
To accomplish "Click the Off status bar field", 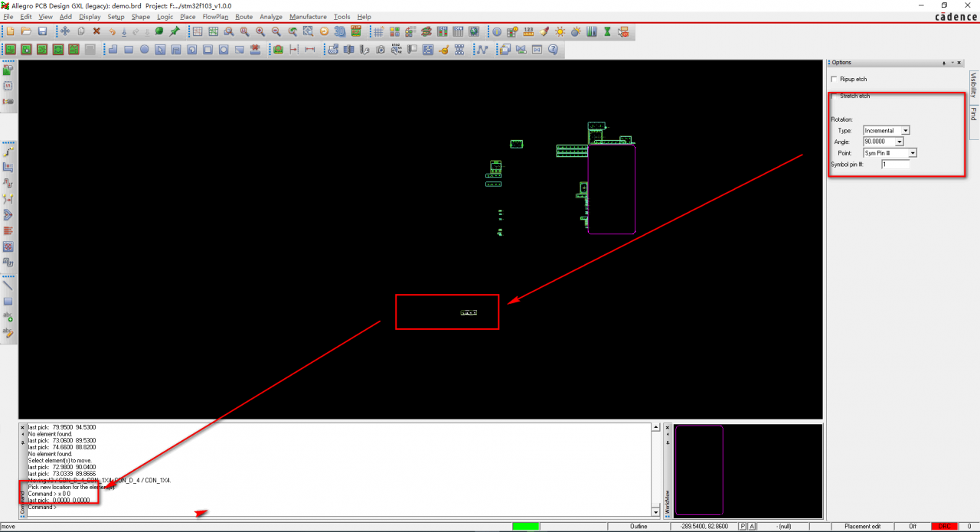I will (913, 527).
